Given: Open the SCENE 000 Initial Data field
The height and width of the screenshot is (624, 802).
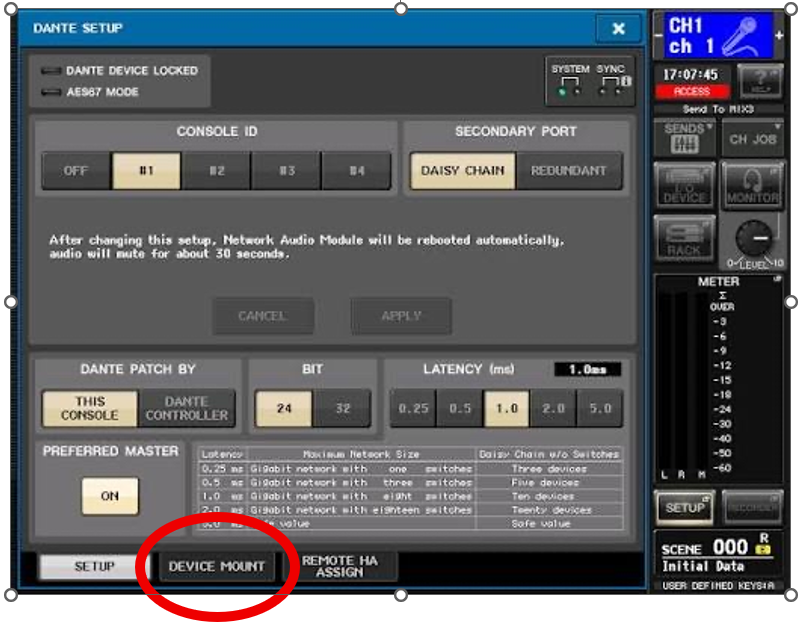Looking at the screenshot, I should 719,558.
